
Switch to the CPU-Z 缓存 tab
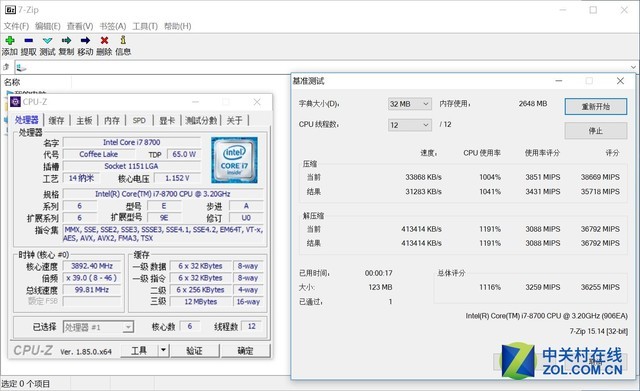56,120
